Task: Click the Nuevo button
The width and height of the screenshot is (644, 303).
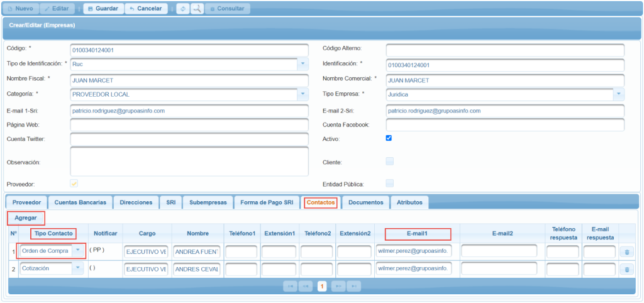Action: pyautogui.click(x=21, y=9)
